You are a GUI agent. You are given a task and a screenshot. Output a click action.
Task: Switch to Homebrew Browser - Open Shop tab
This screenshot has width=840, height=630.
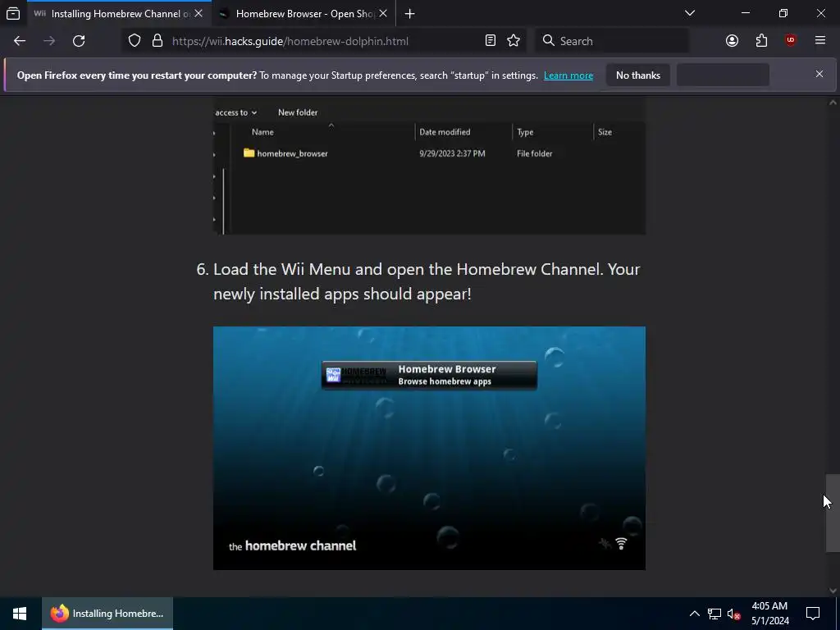(304, 14)
